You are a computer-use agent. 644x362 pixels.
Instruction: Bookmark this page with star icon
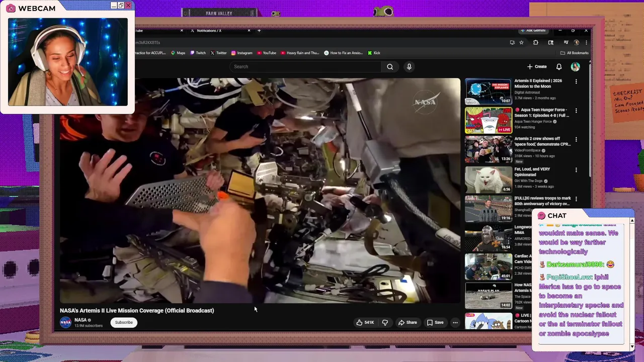522,43
